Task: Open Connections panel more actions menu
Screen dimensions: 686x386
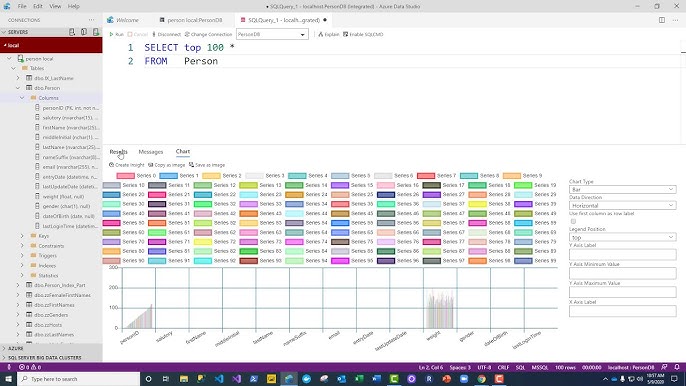Action: pos(91,20)
